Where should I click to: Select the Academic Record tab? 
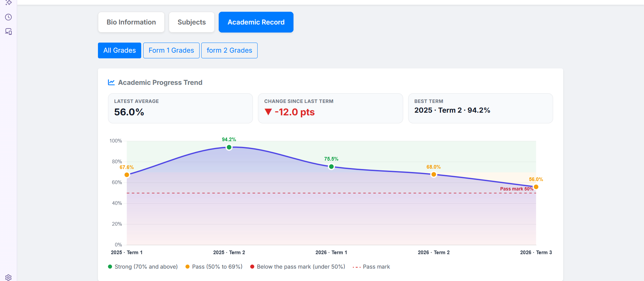coord(256,22)
